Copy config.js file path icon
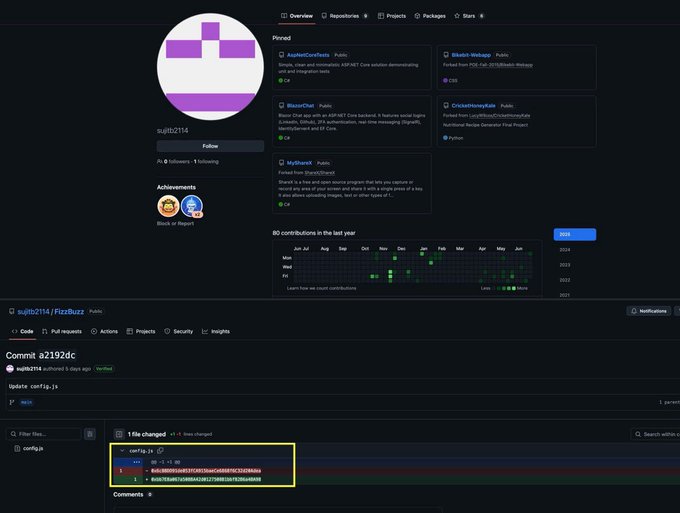 [x=160, y=451]
